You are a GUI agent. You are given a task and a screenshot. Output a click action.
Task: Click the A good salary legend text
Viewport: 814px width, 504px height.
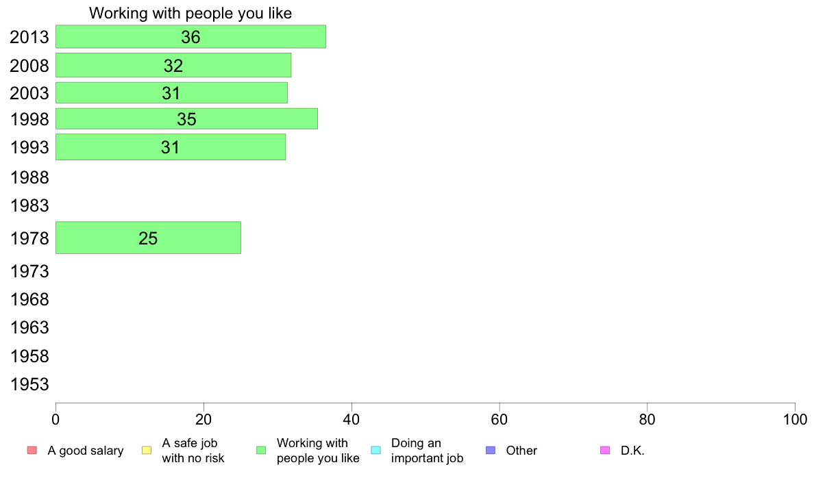(x=86, y=451)
